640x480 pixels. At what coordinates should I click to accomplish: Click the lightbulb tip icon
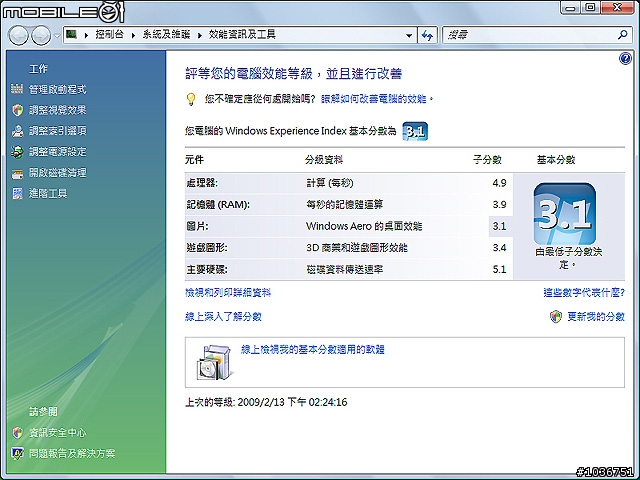[x=191, y=99]
